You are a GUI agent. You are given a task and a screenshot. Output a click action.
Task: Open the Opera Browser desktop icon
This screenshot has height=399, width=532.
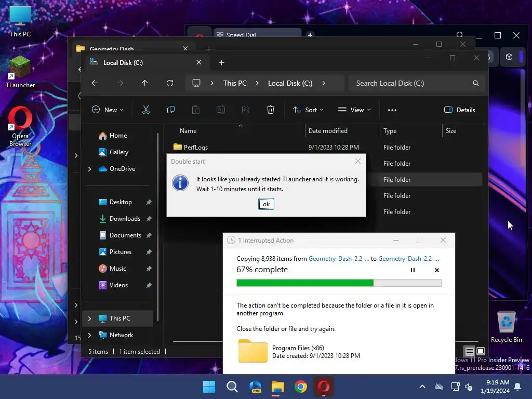[20, 127]
